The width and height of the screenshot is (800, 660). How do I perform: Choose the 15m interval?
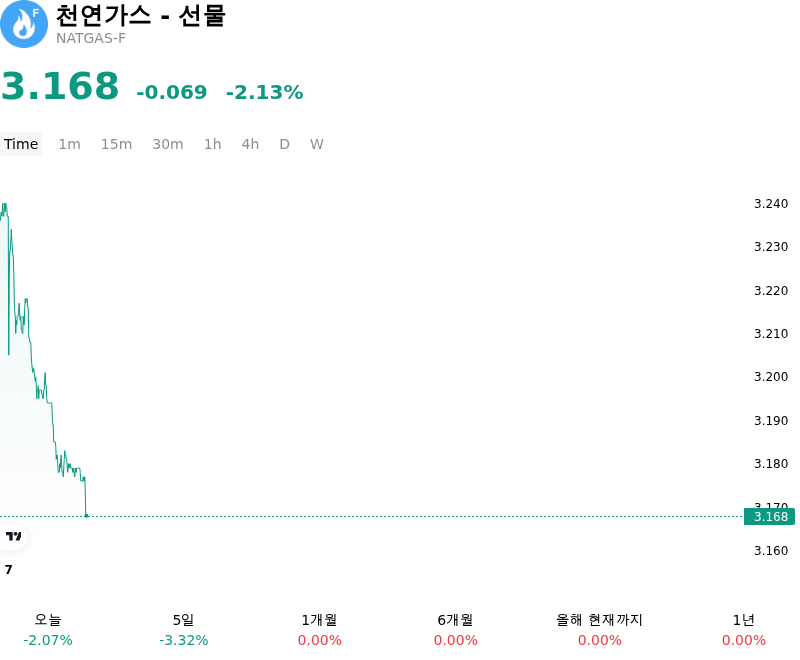116,144
